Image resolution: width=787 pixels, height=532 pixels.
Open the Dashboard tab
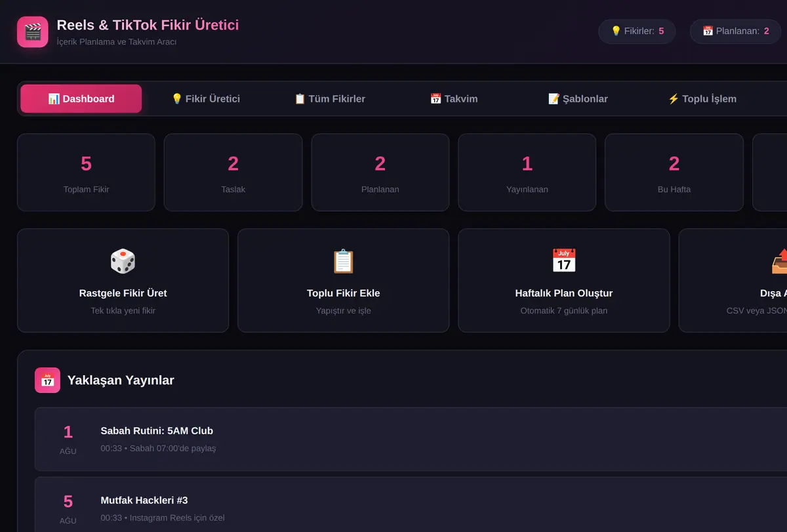[x=81, y=99]
